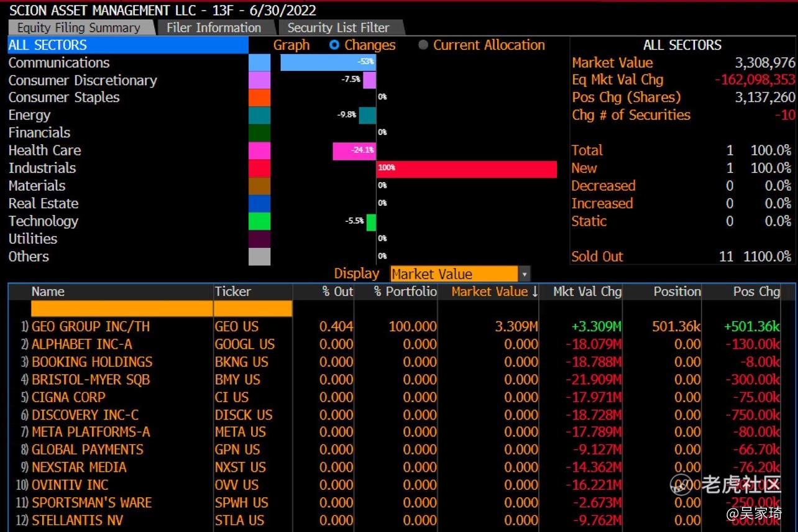Viewport: 798px width, 532px height.
Task: Open the DISCOVERY INC-C row
Action: pyautogui.click(x=85, y=415)
